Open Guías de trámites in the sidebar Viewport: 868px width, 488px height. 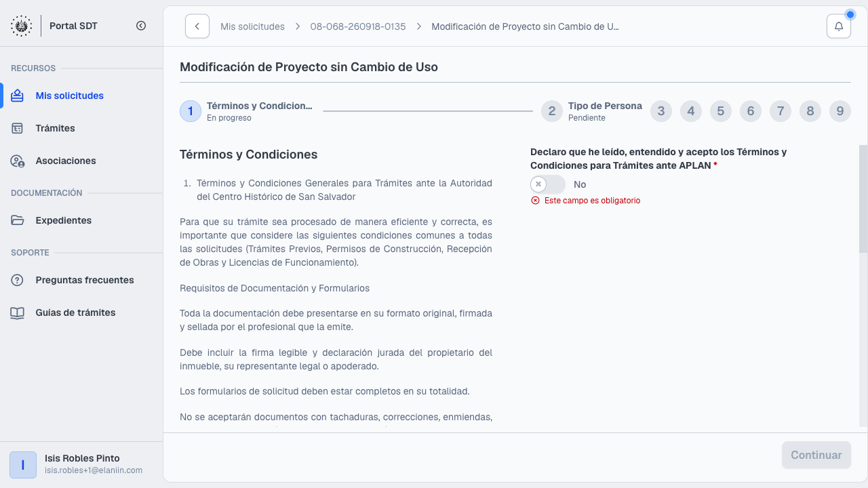tap(81, 312)
